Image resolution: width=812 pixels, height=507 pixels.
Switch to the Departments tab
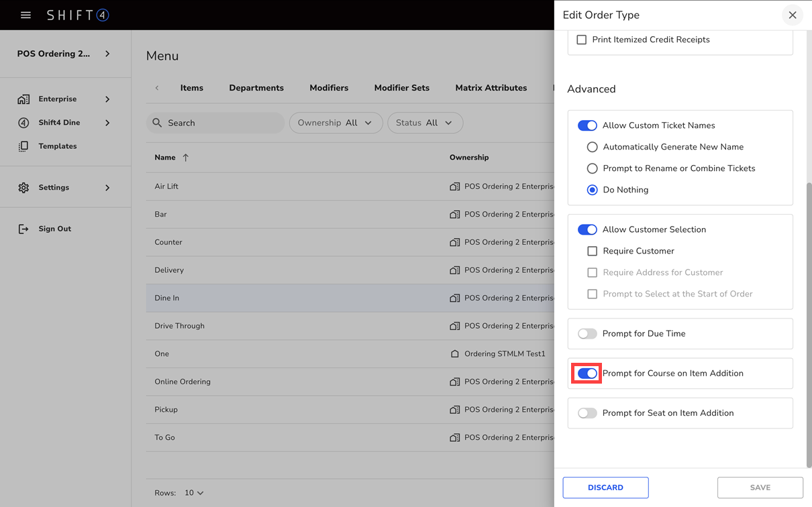click(x=256, y=88)
